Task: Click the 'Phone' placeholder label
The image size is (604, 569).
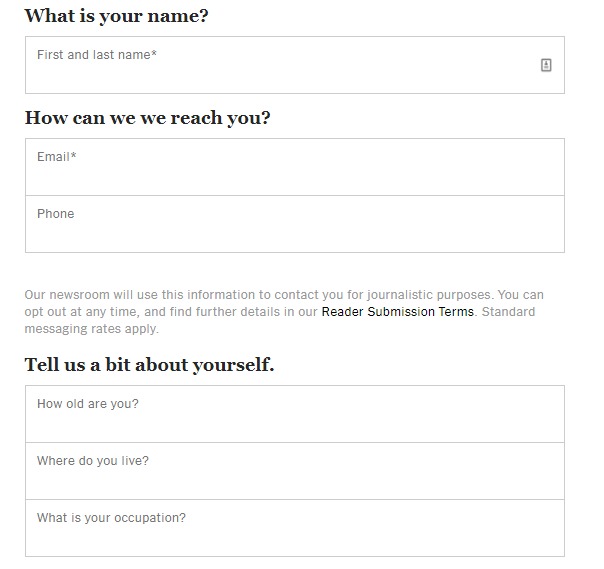Action: coord(56,214)
